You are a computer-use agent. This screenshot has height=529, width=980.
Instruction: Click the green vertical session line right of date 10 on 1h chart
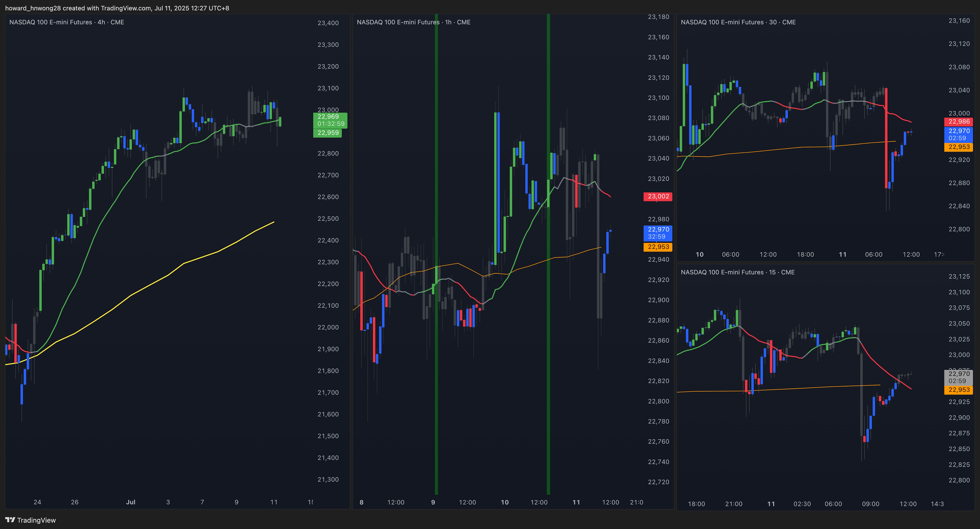(x=548, y=254)
